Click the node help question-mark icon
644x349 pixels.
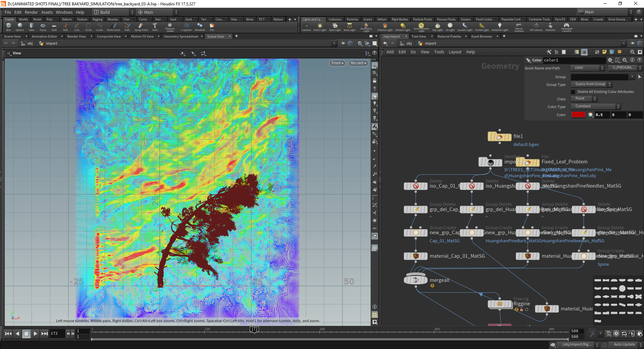click(x=640, y=60)
